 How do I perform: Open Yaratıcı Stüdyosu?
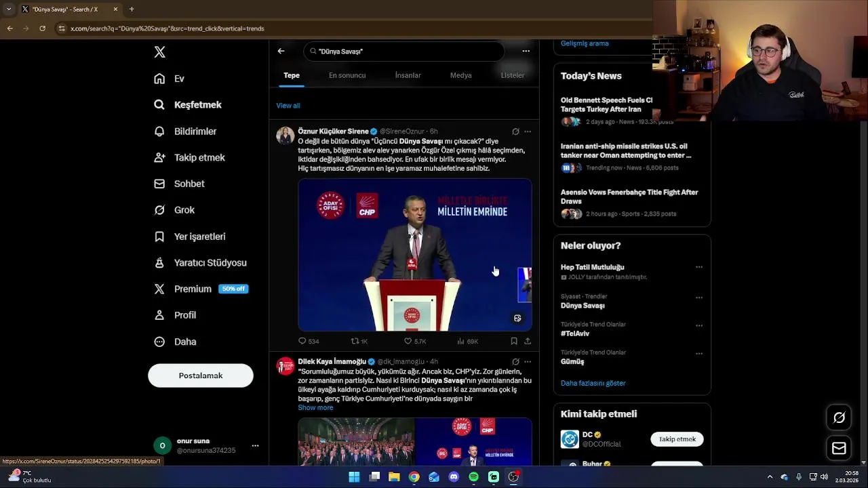pyautogui.click(x=200, y=263)
